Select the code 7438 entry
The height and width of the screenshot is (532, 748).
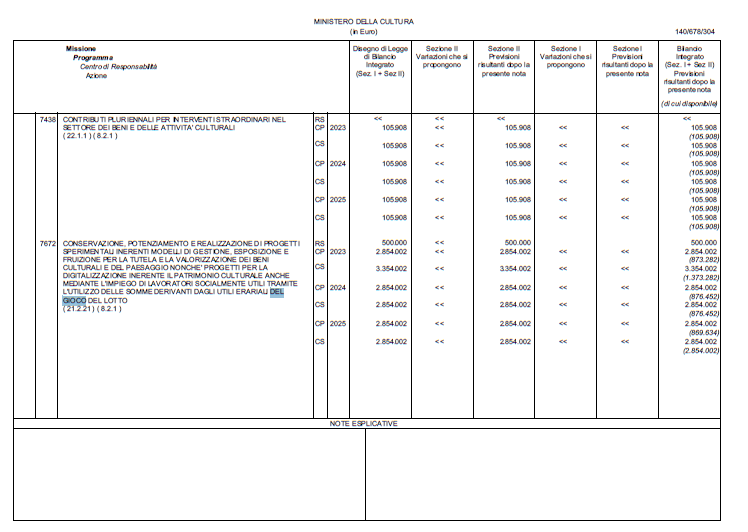[x=48, y=119]
